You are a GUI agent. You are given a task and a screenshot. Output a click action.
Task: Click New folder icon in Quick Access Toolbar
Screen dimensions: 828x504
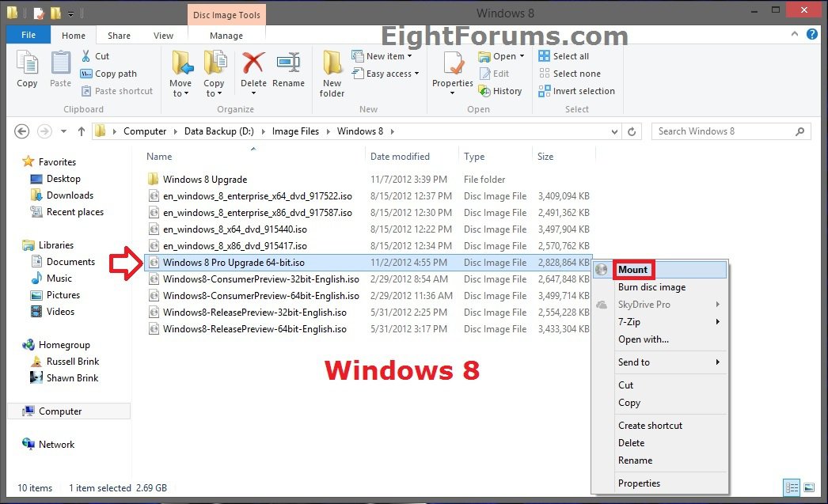click(55, 13)
